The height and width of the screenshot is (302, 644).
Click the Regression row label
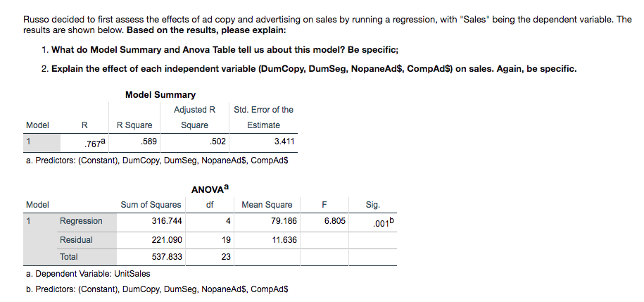pyautogui.click(x=81, y=221)
